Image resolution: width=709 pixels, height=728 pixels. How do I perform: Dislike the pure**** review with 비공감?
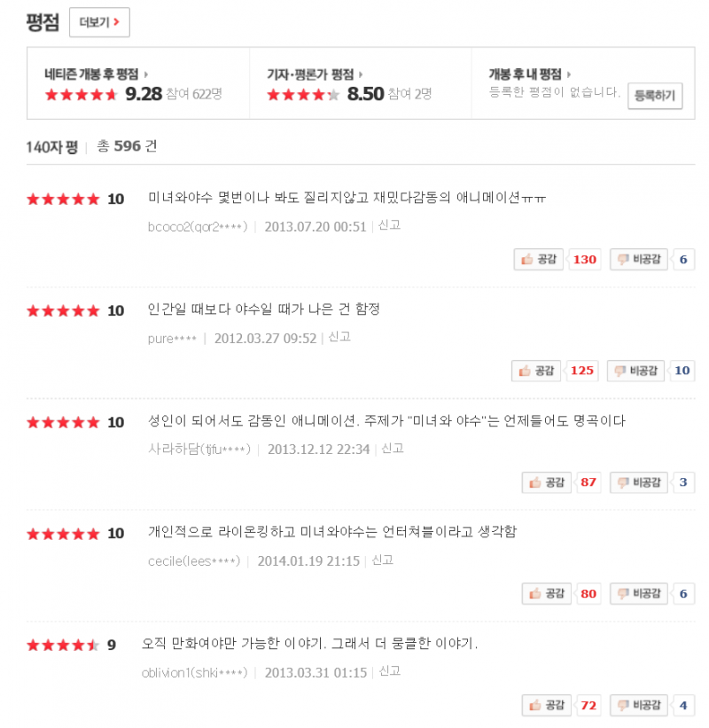pos(635,371)
